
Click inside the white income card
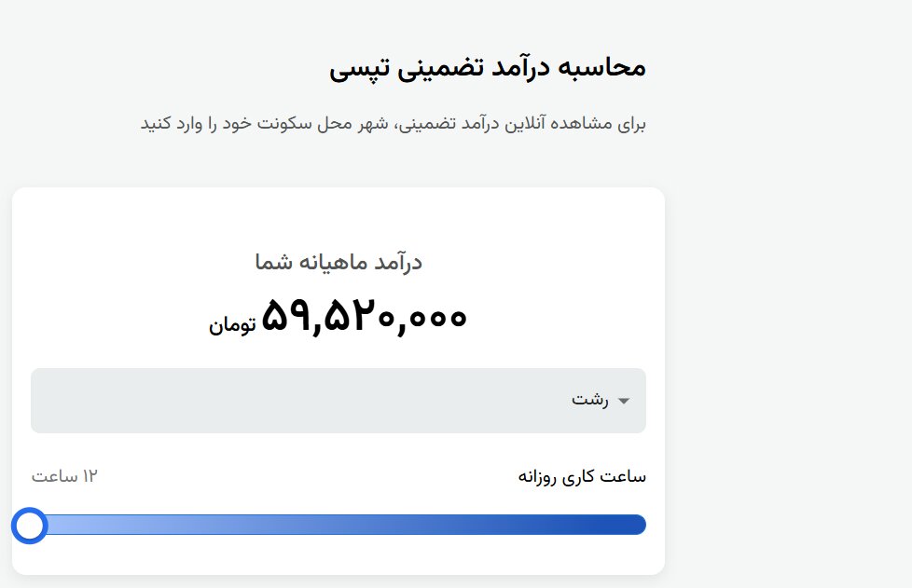click(339, 224)
